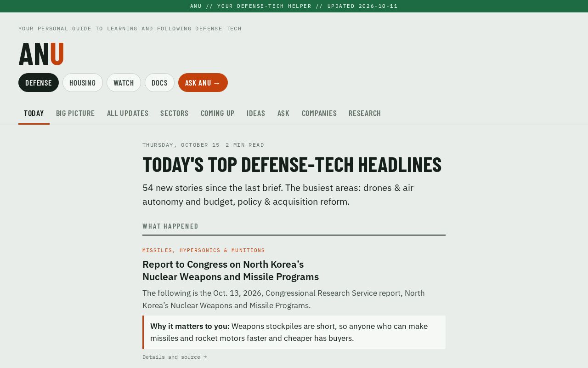Open the Housing section
The height and width of the screenshot is (368, 588).
point(83,83)
